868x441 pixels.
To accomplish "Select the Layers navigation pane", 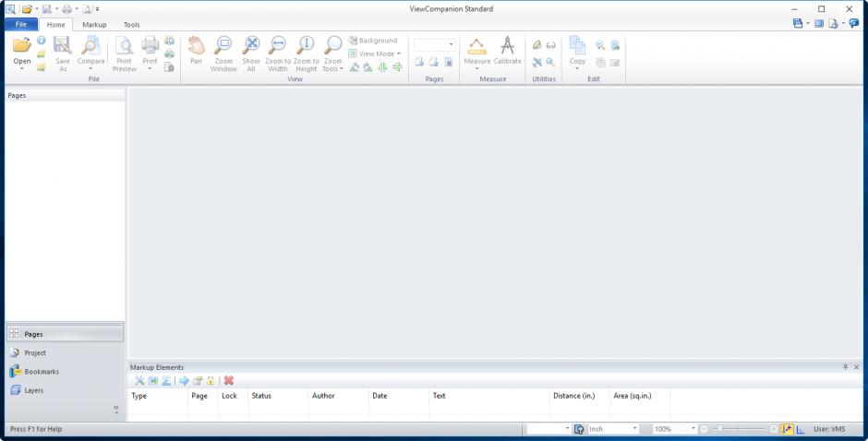I will (65, 390).
